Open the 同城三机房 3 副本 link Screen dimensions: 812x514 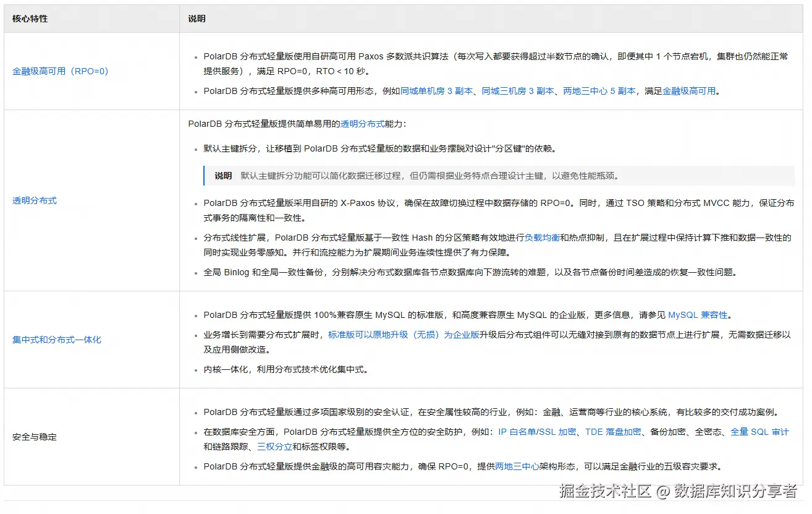coord(518,91)
